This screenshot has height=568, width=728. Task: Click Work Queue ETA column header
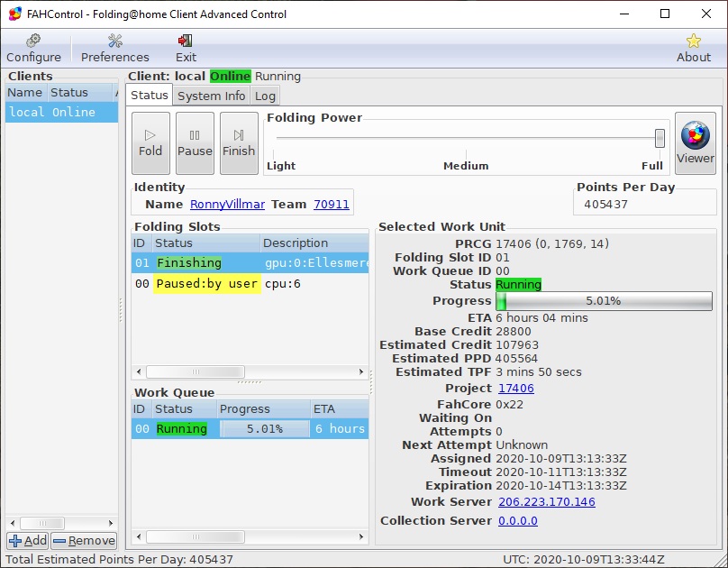340,408
